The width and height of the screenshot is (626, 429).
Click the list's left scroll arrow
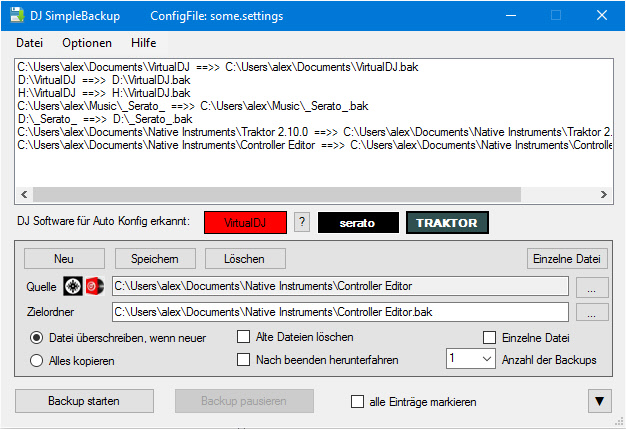pos(24,194)
